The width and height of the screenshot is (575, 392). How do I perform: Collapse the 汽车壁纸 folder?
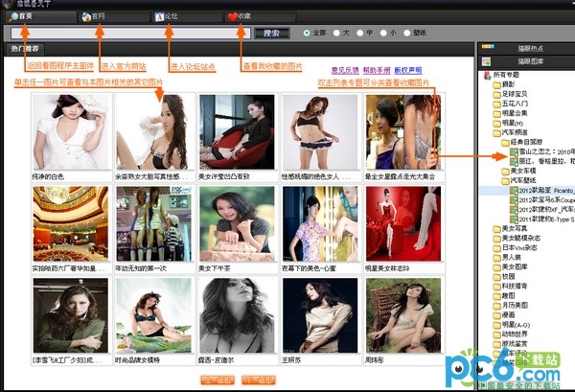point(506,181)
